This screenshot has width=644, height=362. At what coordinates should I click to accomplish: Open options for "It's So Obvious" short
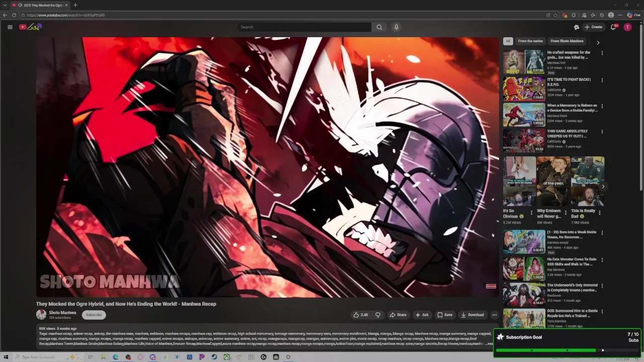[531, 213]
